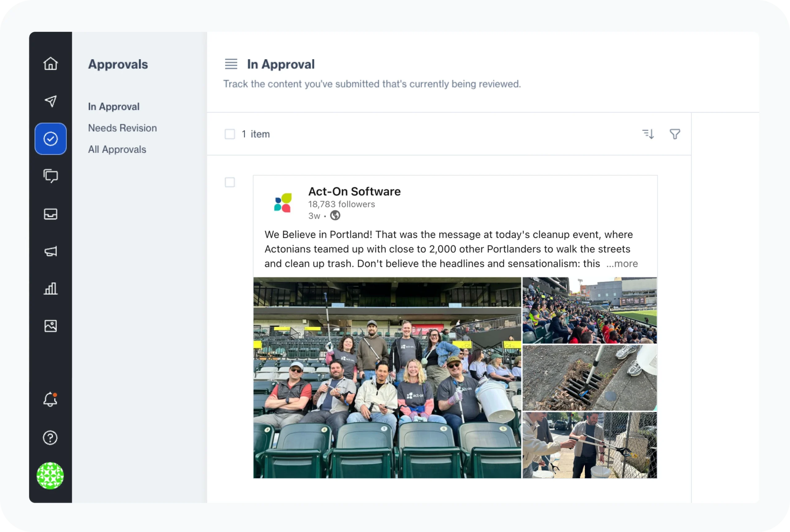Select the In Approval menu item
This screenshot has width=790, height=532.
click(x=114, y=106)
